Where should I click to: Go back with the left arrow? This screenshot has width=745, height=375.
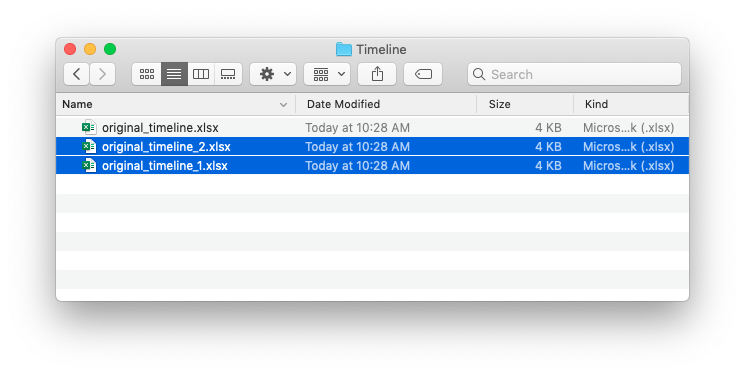(x=76, y=74)
